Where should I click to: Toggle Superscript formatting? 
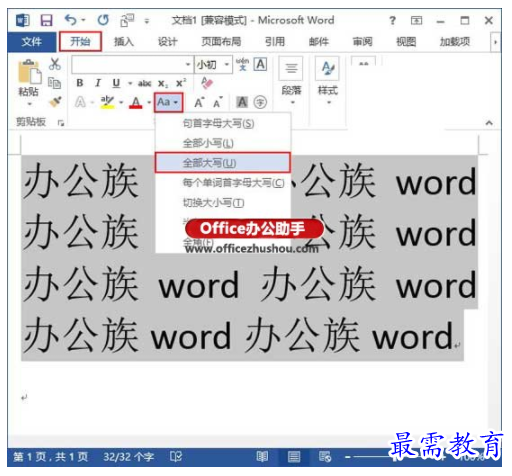tap(181, 83)
